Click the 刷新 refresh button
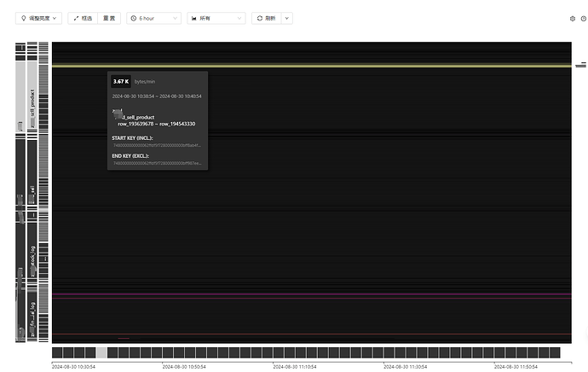 (x=266, y=18)
